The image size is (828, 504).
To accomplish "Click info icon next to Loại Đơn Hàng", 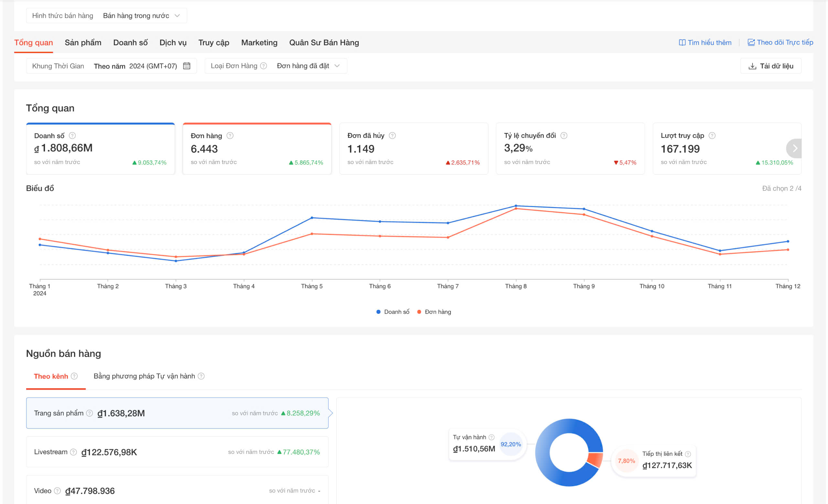I will point(264,66).
